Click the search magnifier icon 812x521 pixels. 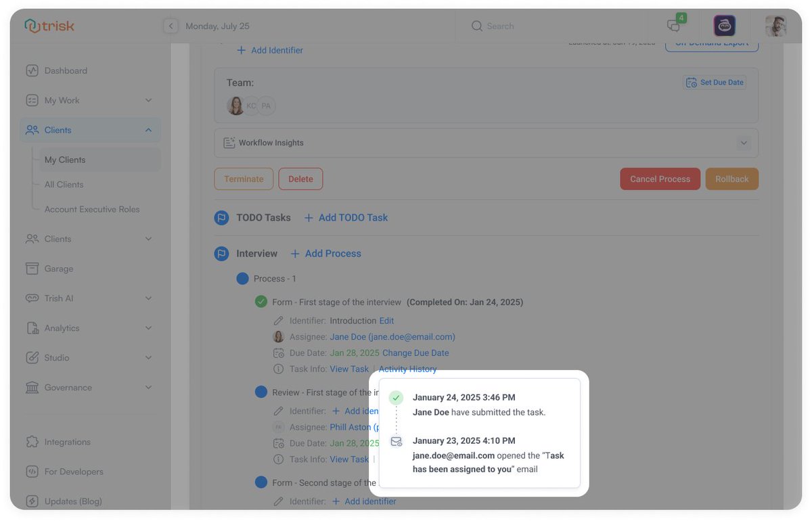point(478,26)
